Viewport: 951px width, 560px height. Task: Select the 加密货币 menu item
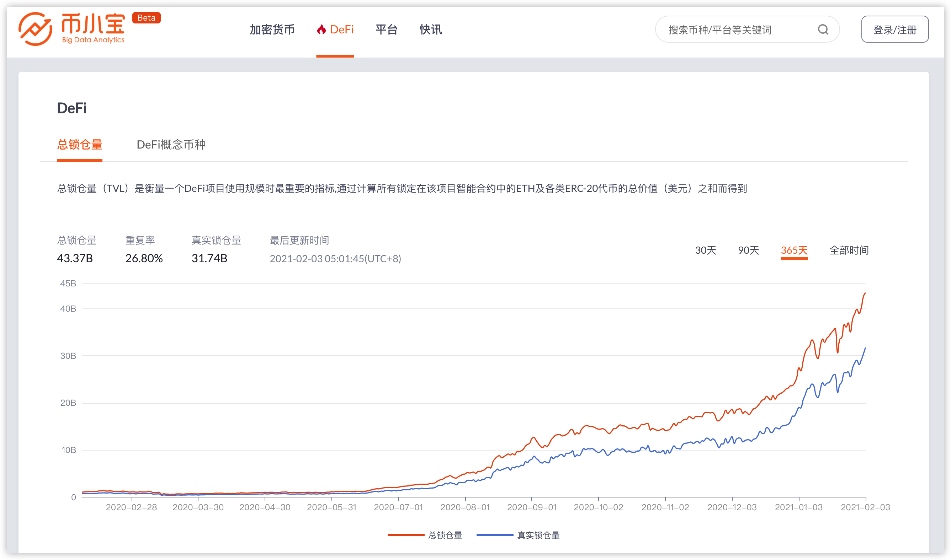coord(272,29)
